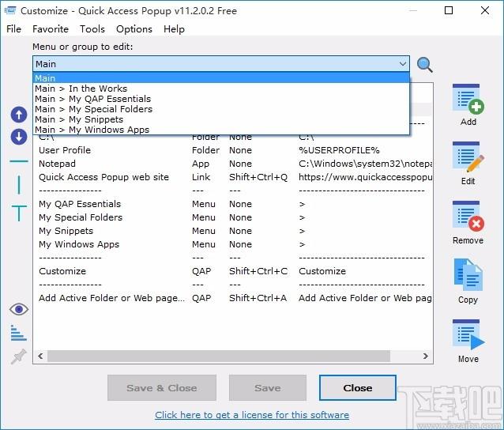This screenshot has height=430, width=504.
Task: Choose Main > In the Works
Action: click(221, 89)
